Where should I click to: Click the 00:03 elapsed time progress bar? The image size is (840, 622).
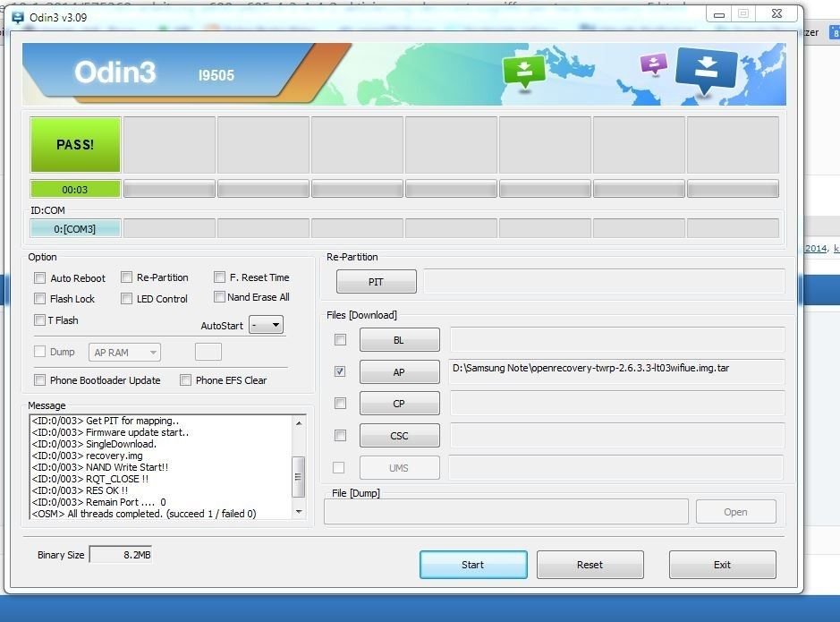(75, 189)
